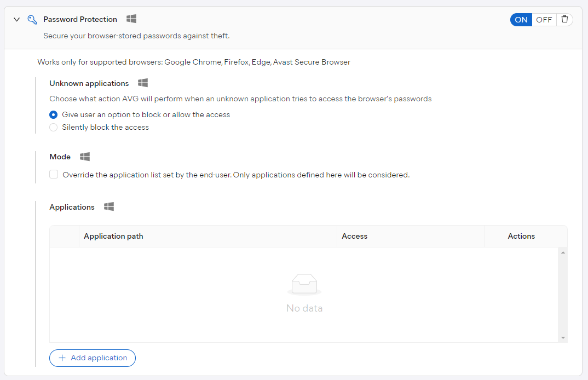The height and width of the screenshot is (380, 588).
Task: Turn the Password Protection switch ON
Action: point(521,19)
